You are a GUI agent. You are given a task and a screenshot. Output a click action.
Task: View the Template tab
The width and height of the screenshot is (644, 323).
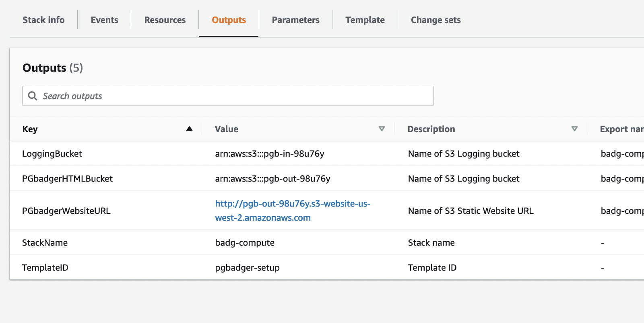click(x=365, y=20)
